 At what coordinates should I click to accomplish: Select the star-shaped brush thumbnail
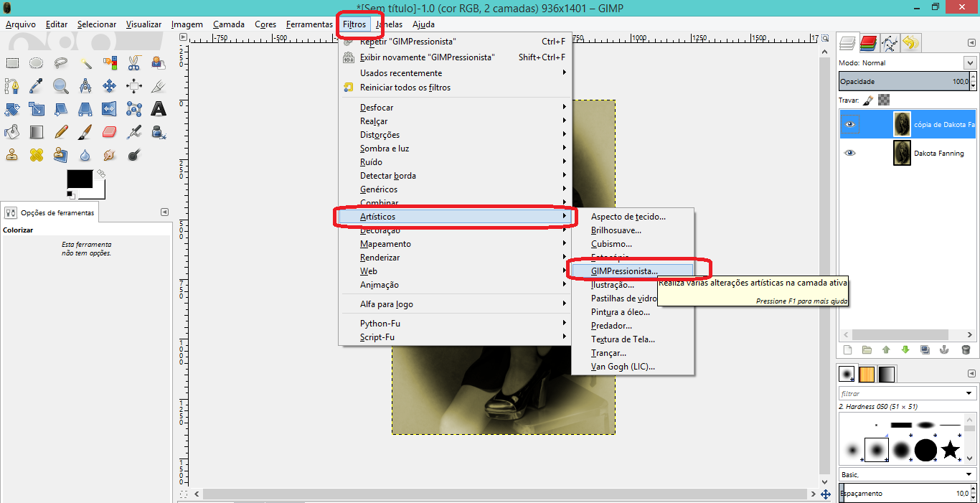pyautogui.click(x=950, y=451)
